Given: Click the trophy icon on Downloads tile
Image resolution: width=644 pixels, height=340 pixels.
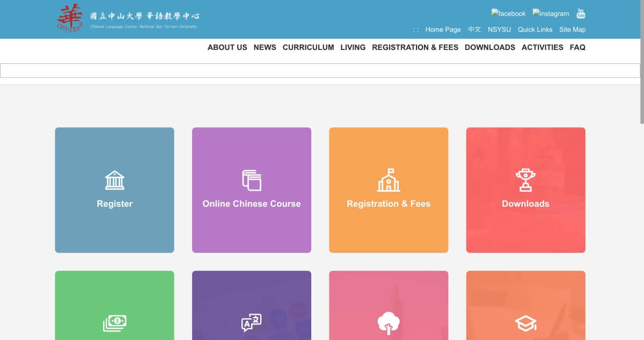Looking at the screenshot, I should click(x=525, y=180).
